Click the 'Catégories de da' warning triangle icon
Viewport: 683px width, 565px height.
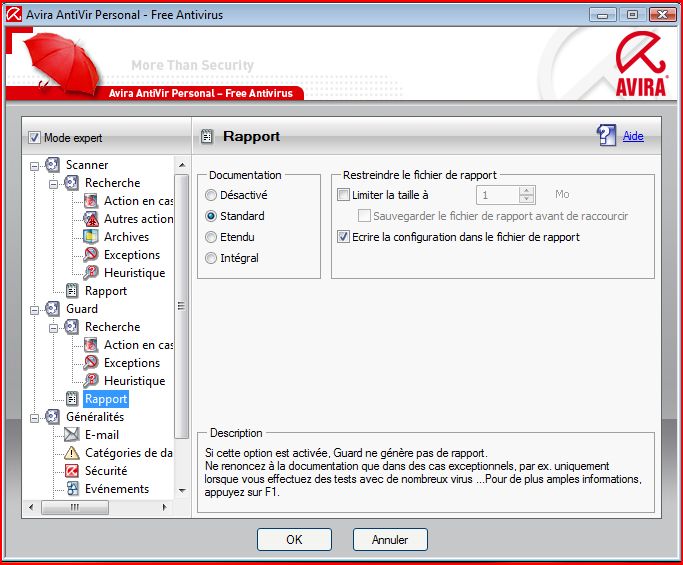[x=71, y=453]
